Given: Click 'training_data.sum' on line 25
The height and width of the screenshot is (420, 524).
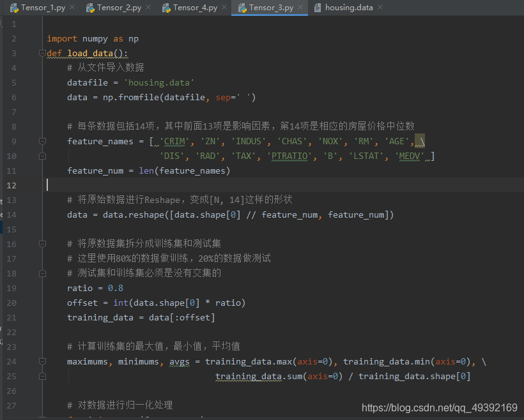Looking at the screenshot, I should [259, 376].
